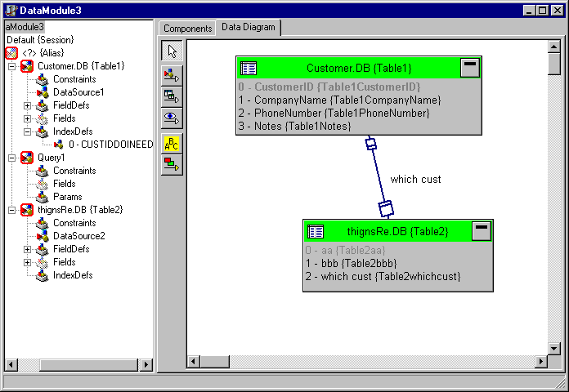Click tree panel scrollbar right arrow
This screenshot has width=569, height=392.
pos(146,365)
